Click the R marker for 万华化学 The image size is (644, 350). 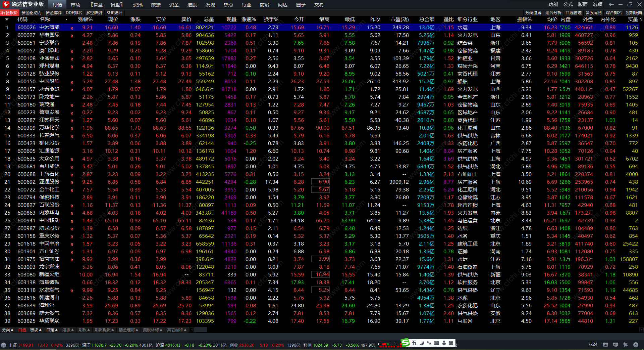pos(72,129)
